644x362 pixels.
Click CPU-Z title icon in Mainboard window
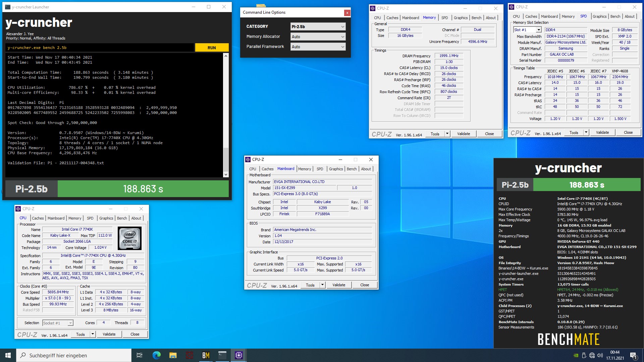(248, 160)
